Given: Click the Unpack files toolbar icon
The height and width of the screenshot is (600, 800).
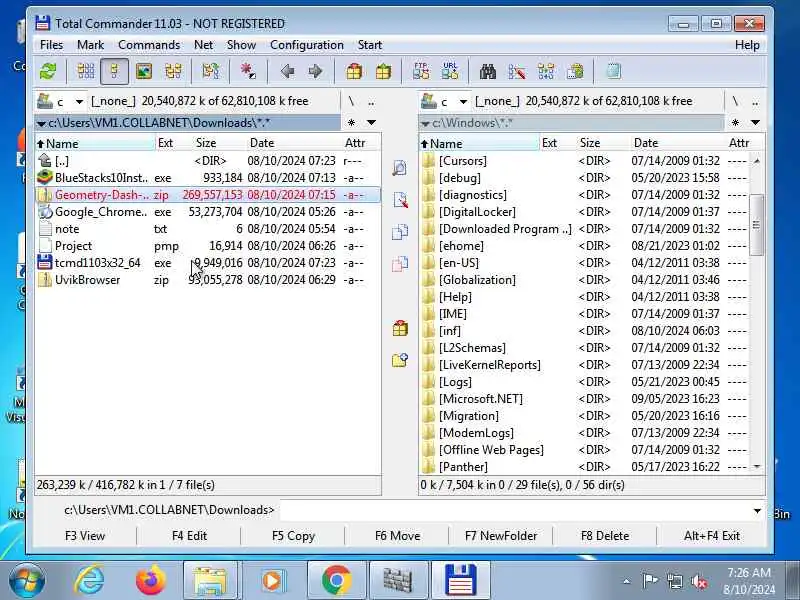Looking at the screenshot, I should click(383, 71).
